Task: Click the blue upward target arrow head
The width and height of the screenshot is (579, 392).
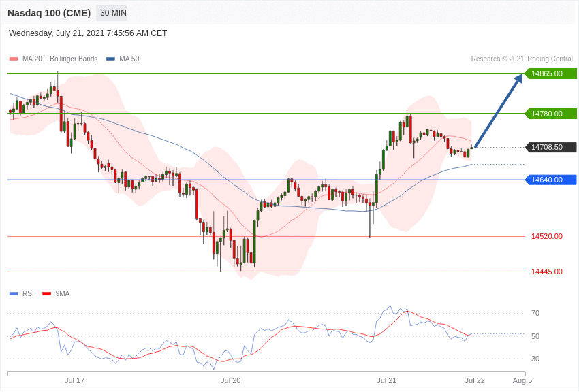Action: coord(519,78)
